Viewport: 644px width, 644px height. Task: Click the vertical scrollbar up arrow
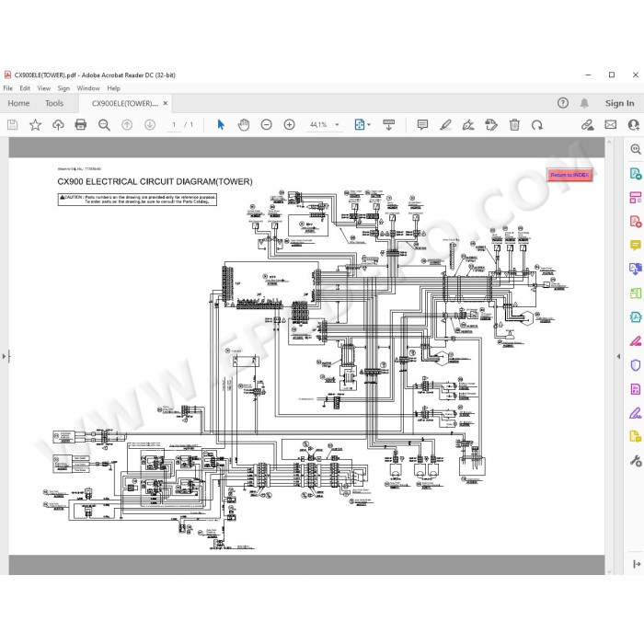(609, 142)
